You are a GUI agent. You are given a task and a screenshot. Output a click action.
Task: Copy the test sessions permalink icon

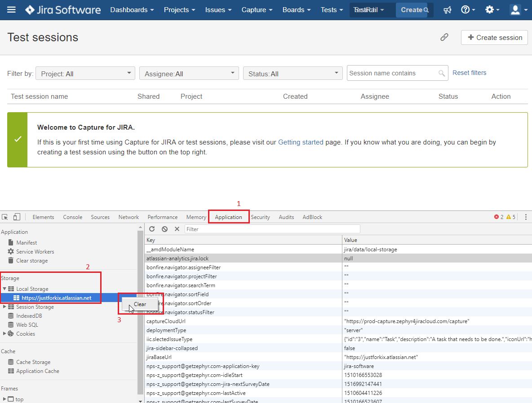444,37
